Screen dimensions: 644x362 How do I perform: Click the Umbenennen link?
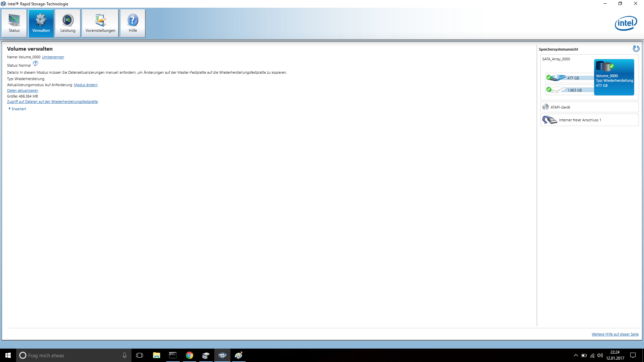coord(53,57)
